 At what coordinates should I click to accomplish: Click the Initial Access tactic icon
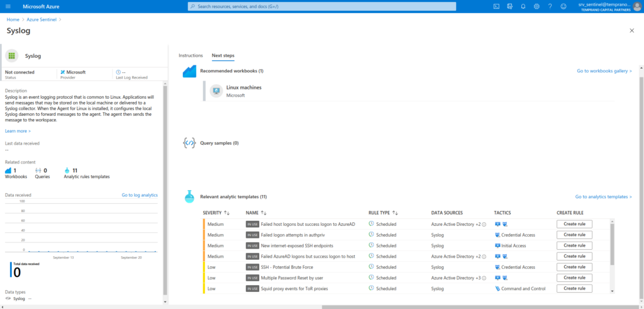(498, 245)
